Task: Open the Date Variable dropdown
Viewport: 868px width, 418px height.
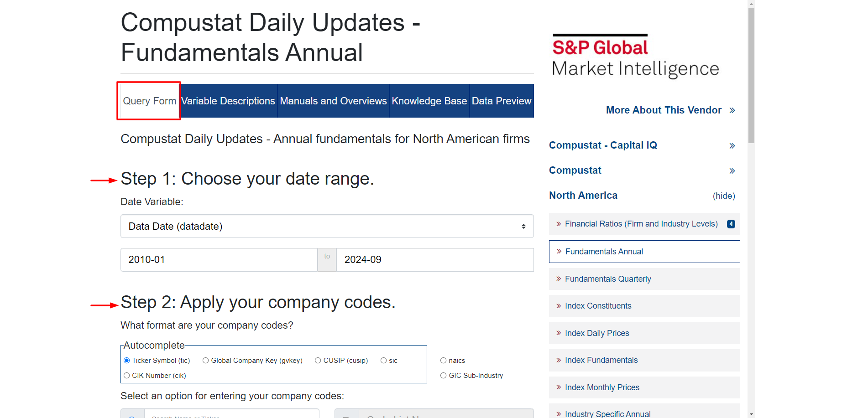Action: (x=327, y=226)
